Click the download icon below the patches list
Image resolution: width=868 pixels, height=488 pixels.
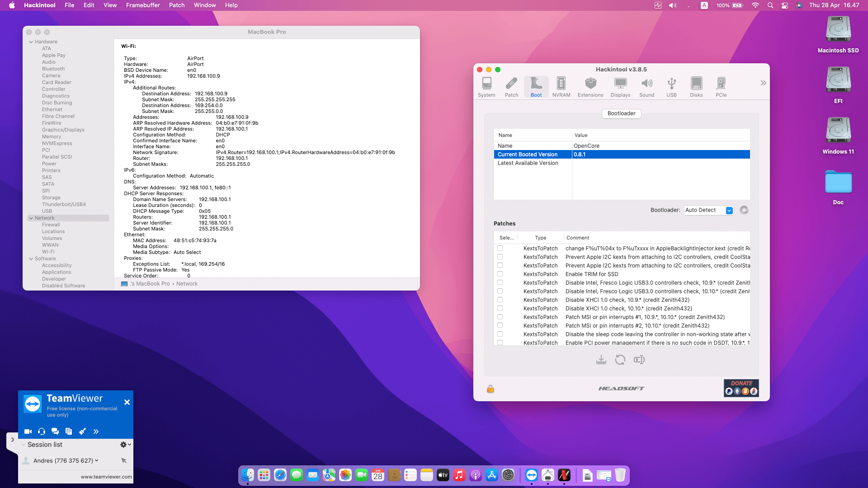[x=601, y=360]
